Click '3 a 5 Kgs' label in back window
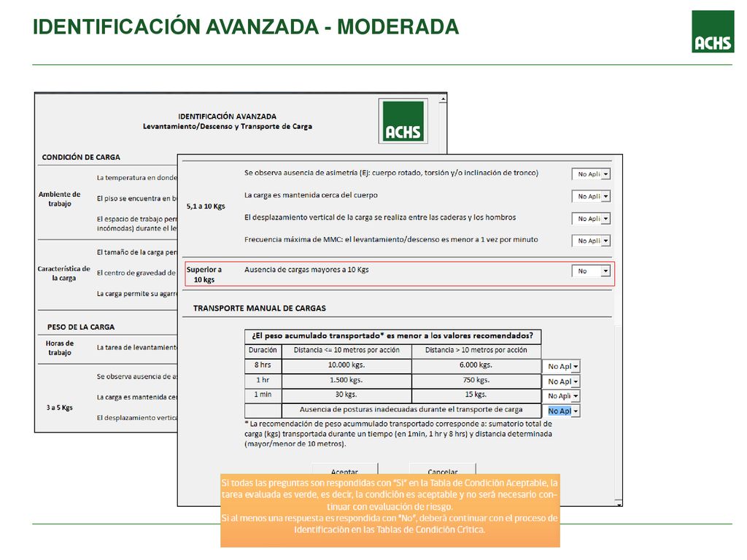The width and height of the screenshot is (747, 560). [x=60, y=408]
